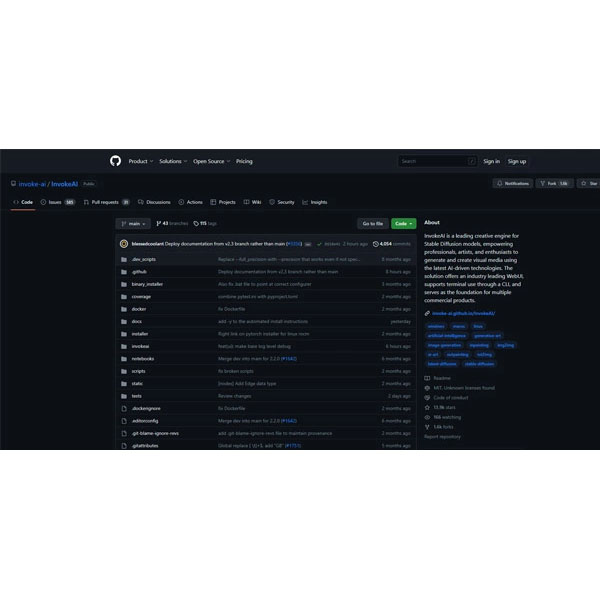
Task: View the 4,054 commits history
Action: (x=392, y=243)
